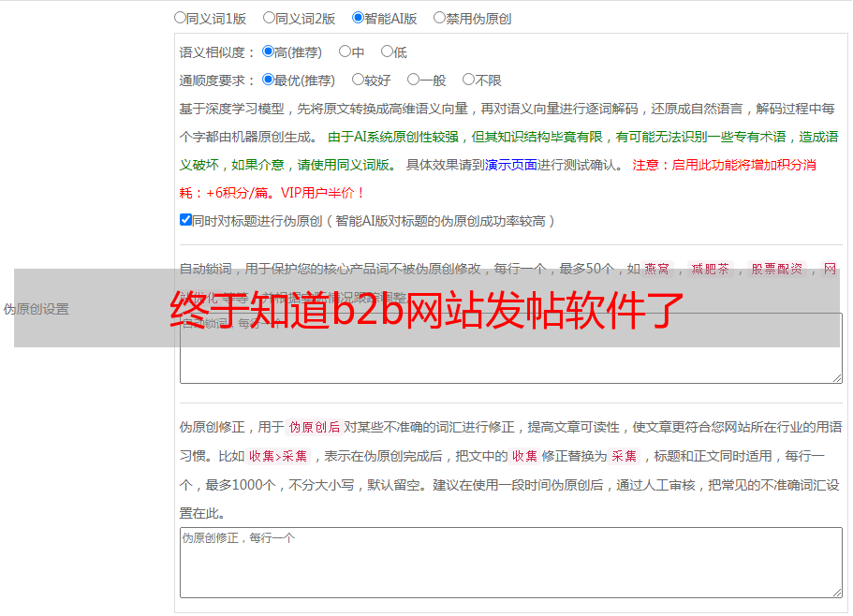Click the 伪原创设置 label

[x=37, y=309]
